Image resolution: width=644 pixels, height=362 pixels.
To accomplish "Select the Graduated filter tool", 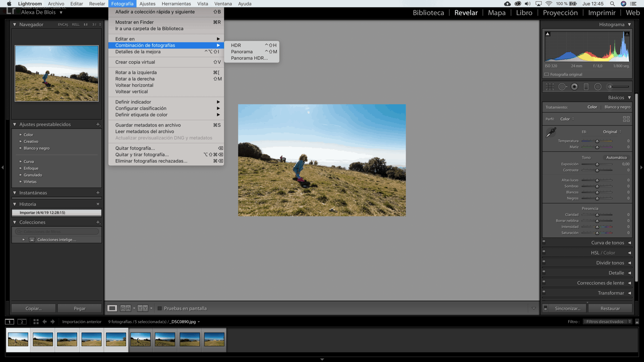I will coord(586,87).
